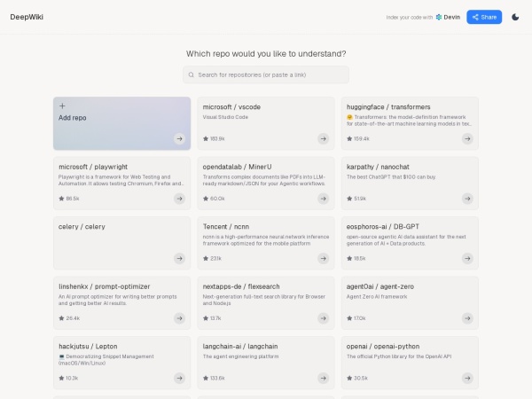Select the celery / celery title
The width and height of the screenshot is (532, 399).
[82, 227]
